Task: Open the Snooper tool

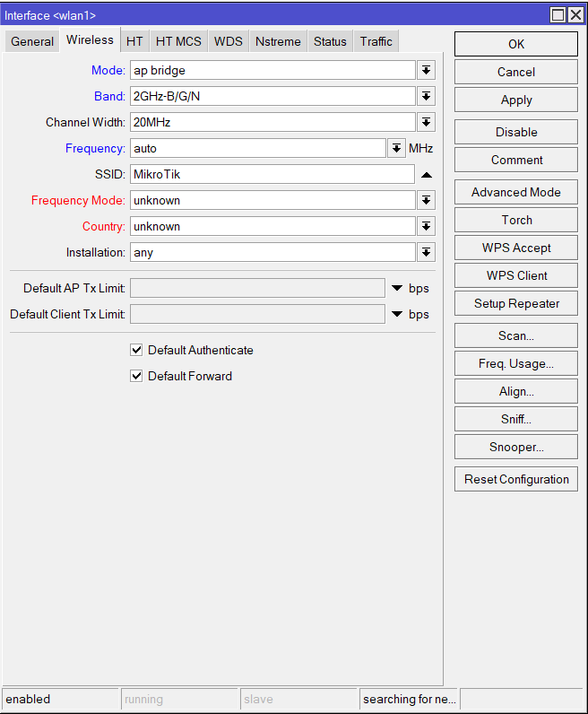Action: [516, 447]
